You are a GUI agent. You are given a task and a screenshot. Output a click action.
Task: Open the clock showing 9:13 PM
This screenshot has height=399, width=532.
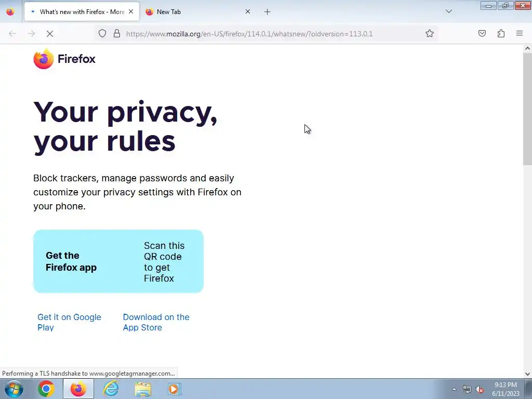(x=506, y=389)
